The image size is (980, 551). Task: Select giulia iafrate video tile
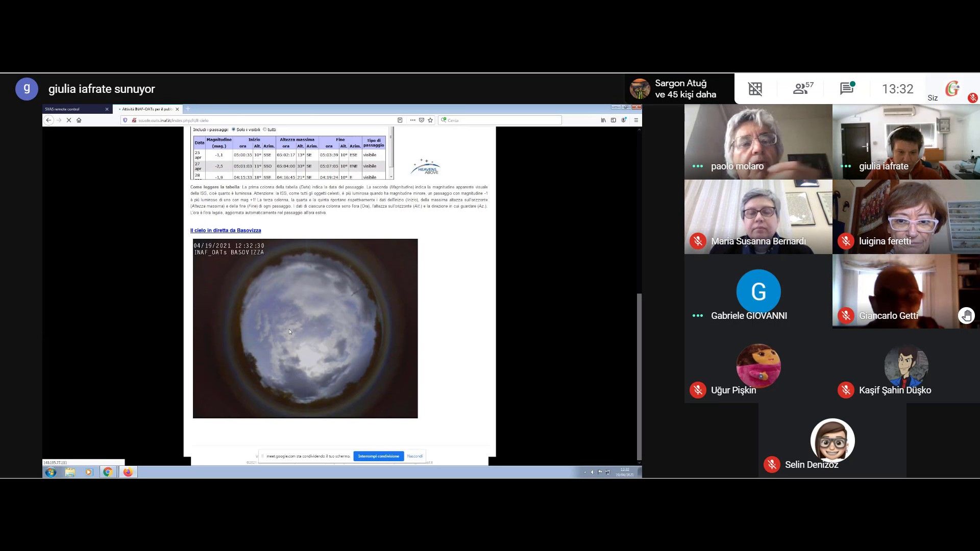pyautogui.click(x=906, y=142)
